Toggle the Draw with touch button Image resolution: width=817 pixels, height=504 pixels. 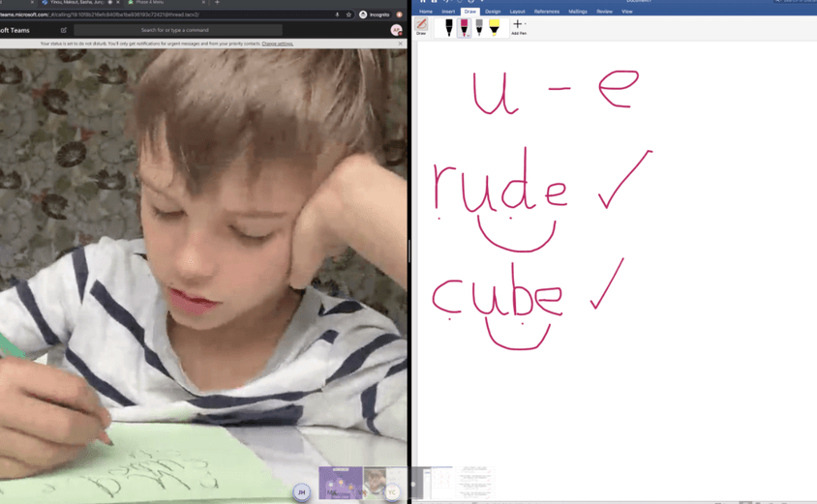pos(421,26)
